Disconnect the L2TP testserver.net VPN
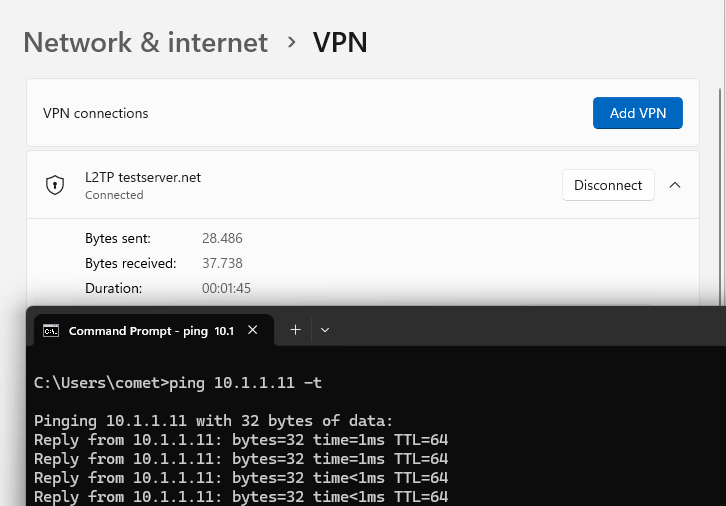 [608, 185]
